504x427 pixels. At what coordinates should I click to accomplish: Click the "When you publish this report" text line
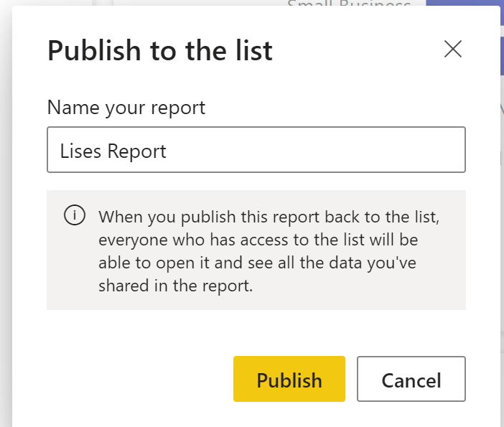[269, 216]
